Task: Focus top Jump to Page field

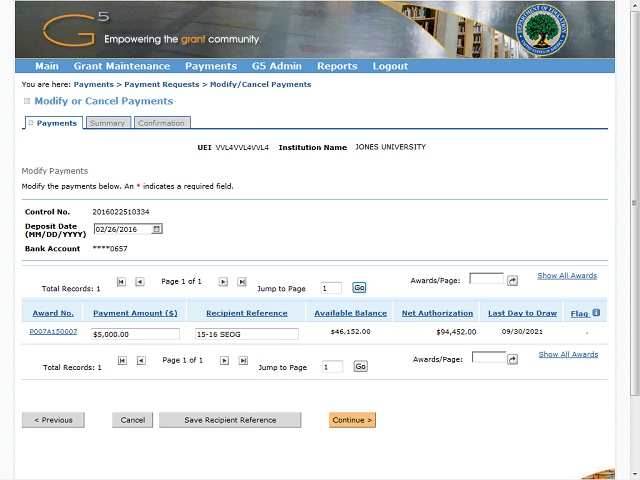Action: [331, 288]
